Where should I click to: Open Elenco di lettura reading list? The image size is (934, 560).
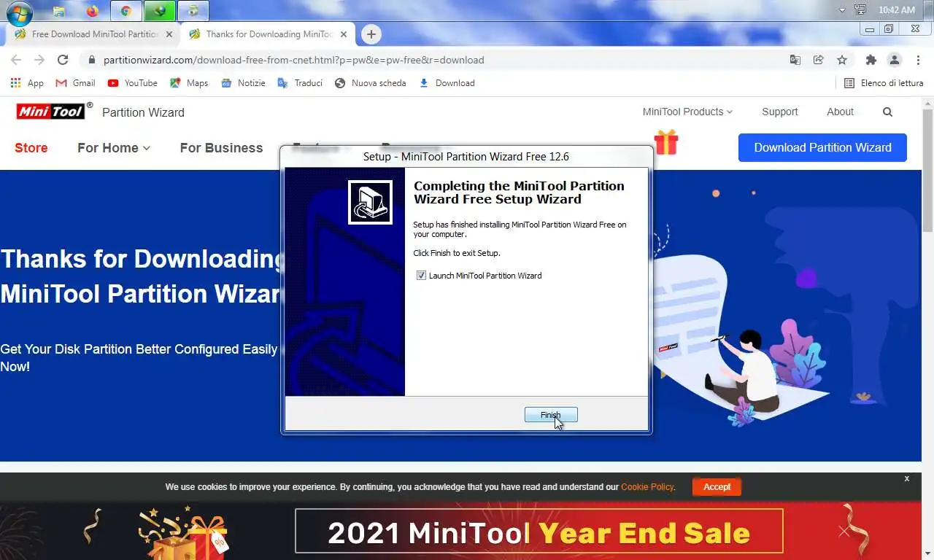tap(884, 83)
